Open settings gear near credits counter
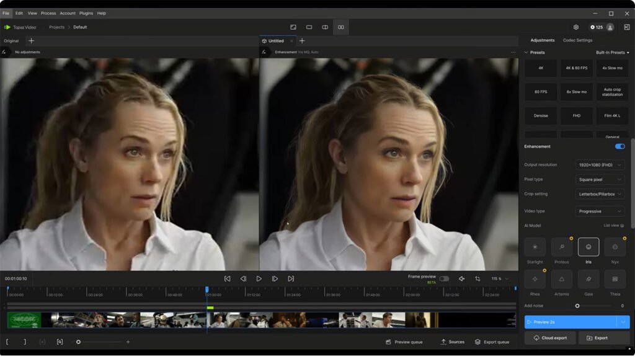The height and width of the screenshot is (364, 635). point(576,27)
